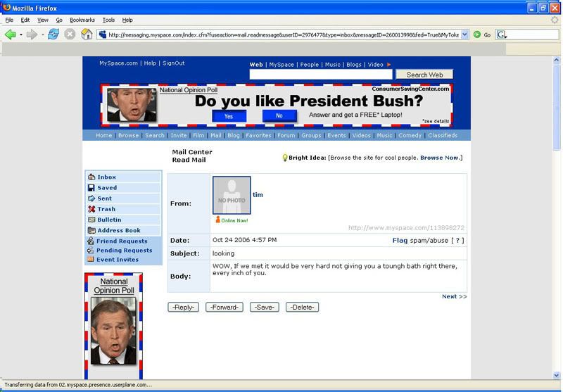Open the Go menu
This screenshot has height=392, width=563.
[59, 20]
